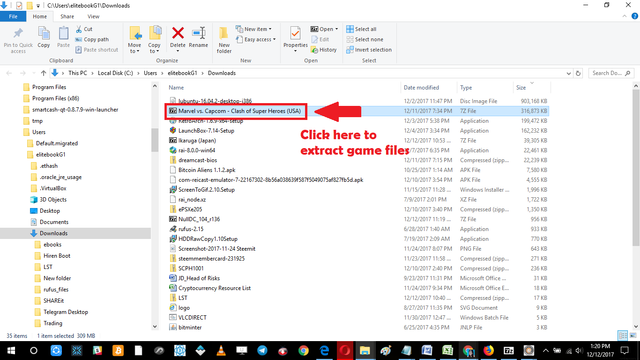Click Invert selection

click(369, 50)
